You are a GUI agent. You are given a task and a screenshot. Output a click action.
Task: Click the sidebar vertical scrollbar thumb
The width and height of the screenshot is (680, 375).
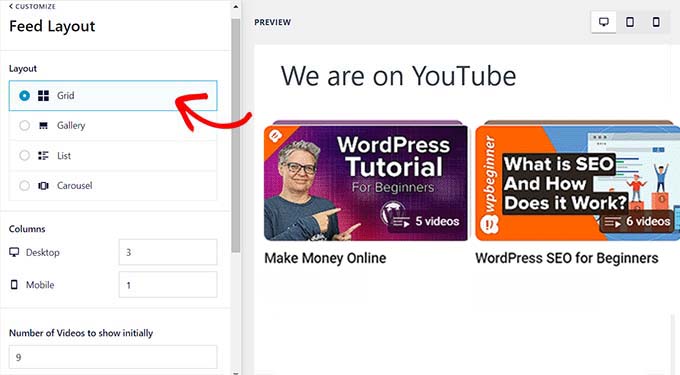pyautogui.click(x=235, y=135)
